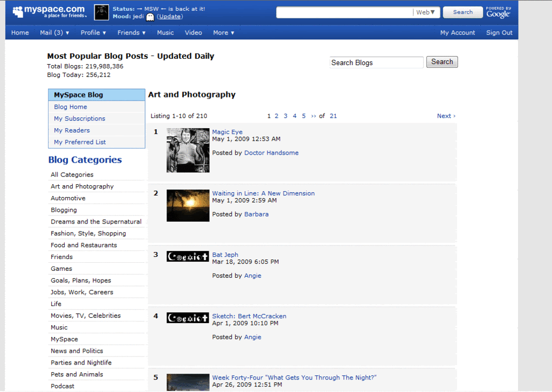552x392 pixels.
Task: Select Games category
Action: tap(61, 269)
